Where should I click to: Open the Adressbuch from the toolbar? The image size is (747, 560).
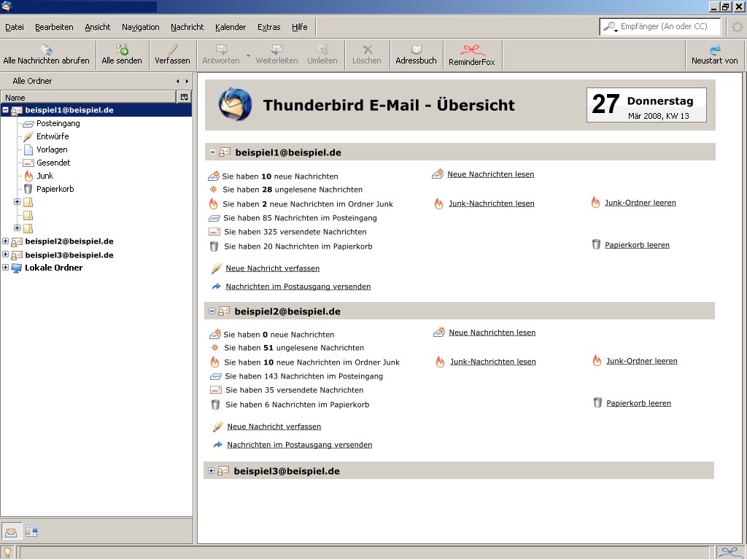[416, 50]
